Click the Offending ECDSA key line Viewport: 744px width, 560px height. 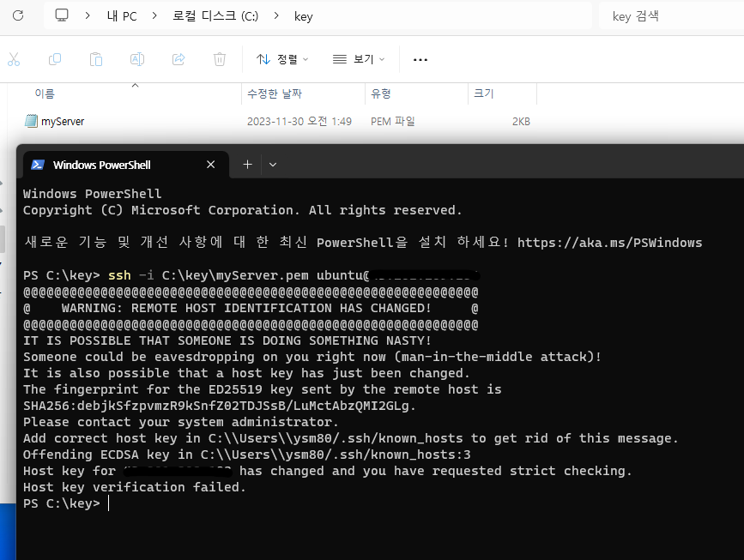click(247, 455)
